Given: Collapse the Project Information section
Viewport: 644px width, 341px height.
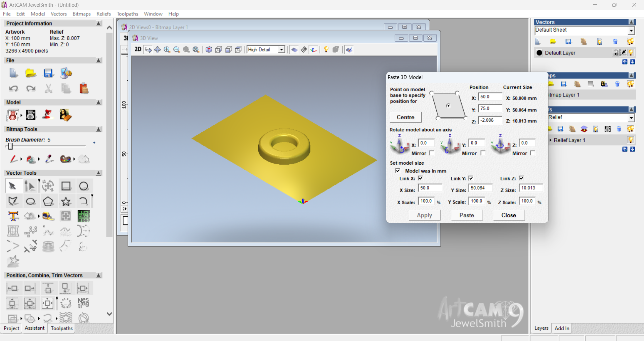Looking at the screenshot, I should [99, 23].
